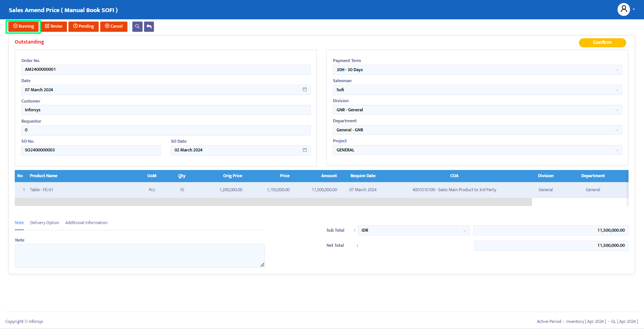Open the Department General - GNR dropdown

[477, 130]
